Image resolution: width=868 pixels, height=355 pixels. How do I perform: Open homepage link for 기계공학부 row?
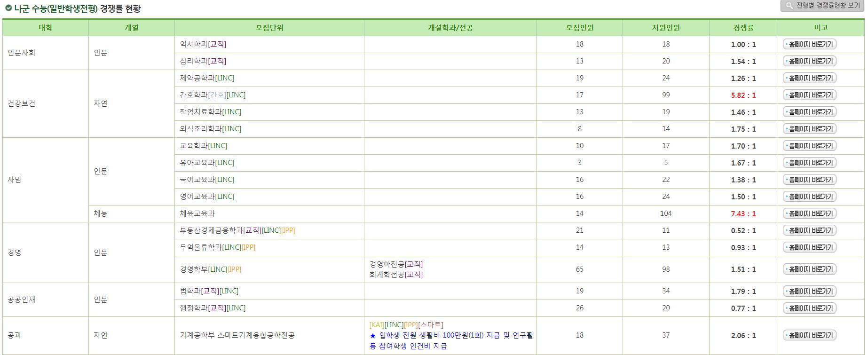809,335
